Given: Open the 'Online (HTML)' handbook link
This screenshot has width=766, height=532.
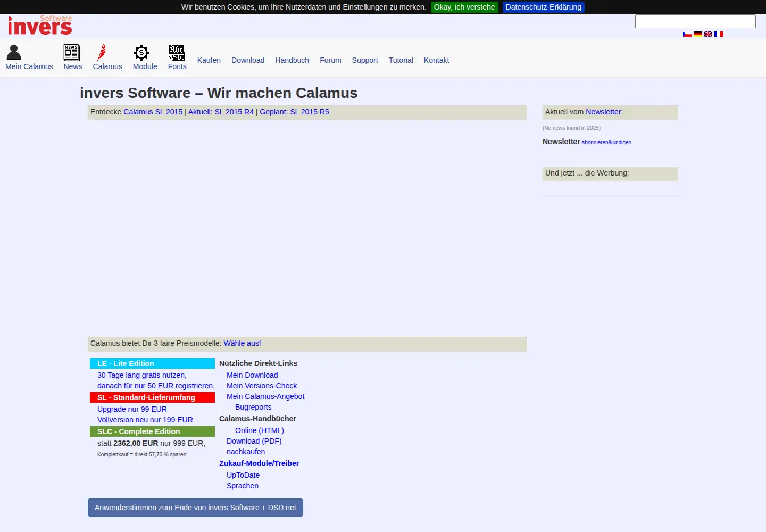Looking at the screenshot, I should [260, 430].
